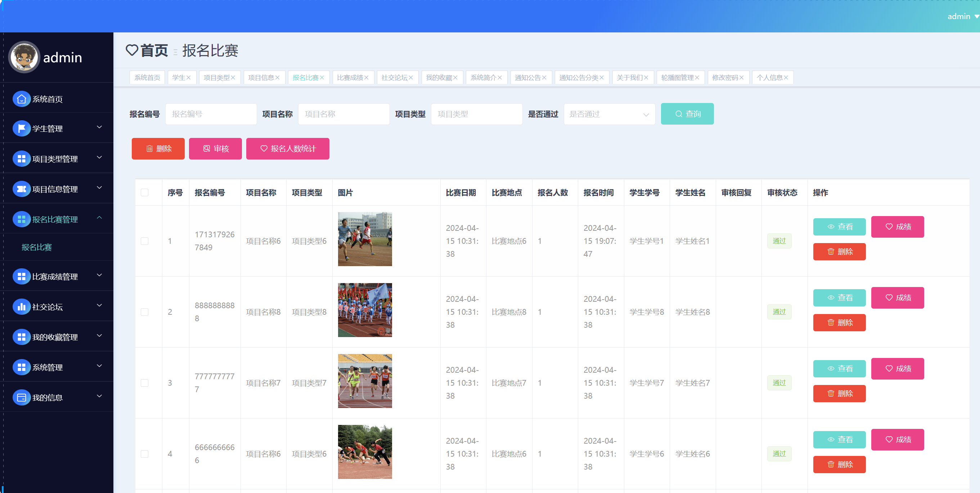Image resolution: width=980 pixels, height=493 pixels.
Task: Tick the select-all checkbox in table header
Action: click(145, 193)
